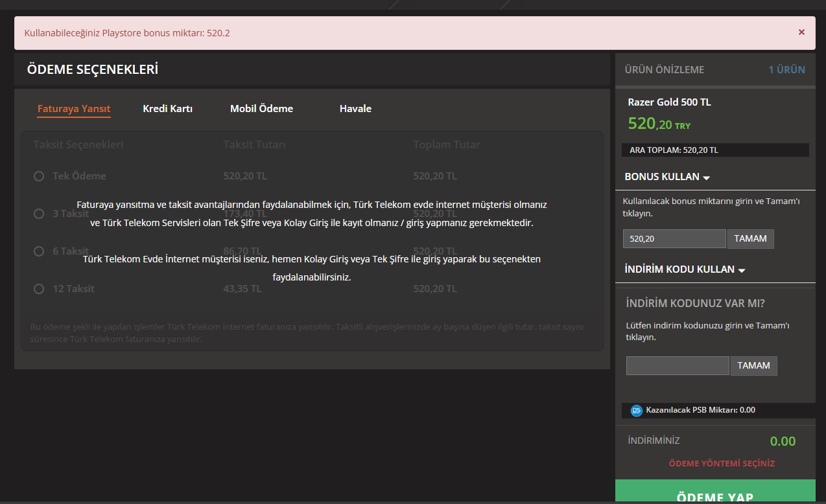Click the Toplam Tutar column header
Image resolution: width=826 pixels, height=504 pixels.
click(447, 144)
